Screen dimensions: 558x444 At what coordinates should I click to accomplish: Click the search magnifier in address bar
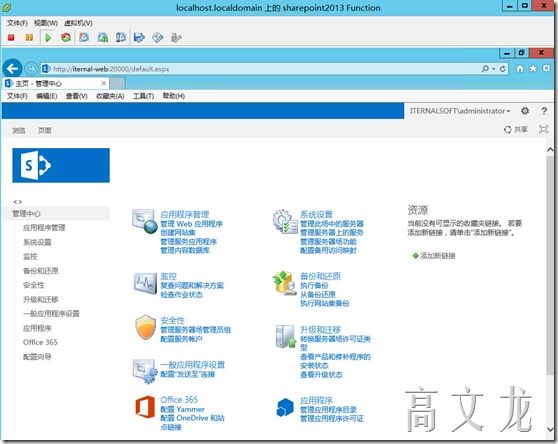(485, 68)
